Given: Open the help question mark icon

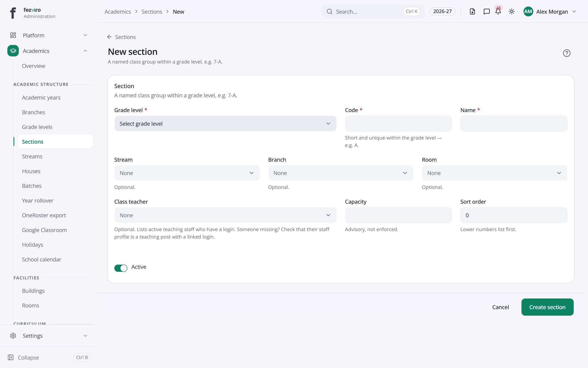Looking at the screenshot, I should 566,53.
